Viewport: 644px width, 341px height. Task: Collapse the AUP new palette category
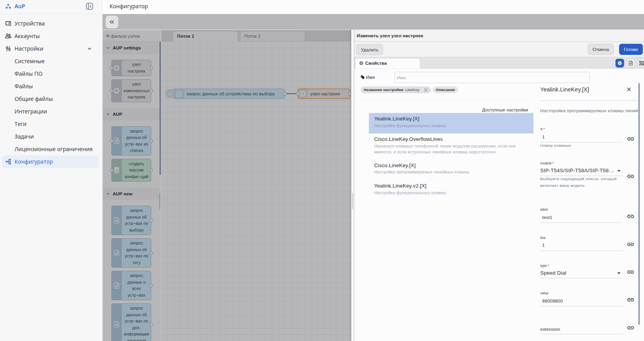coord(108,194)
